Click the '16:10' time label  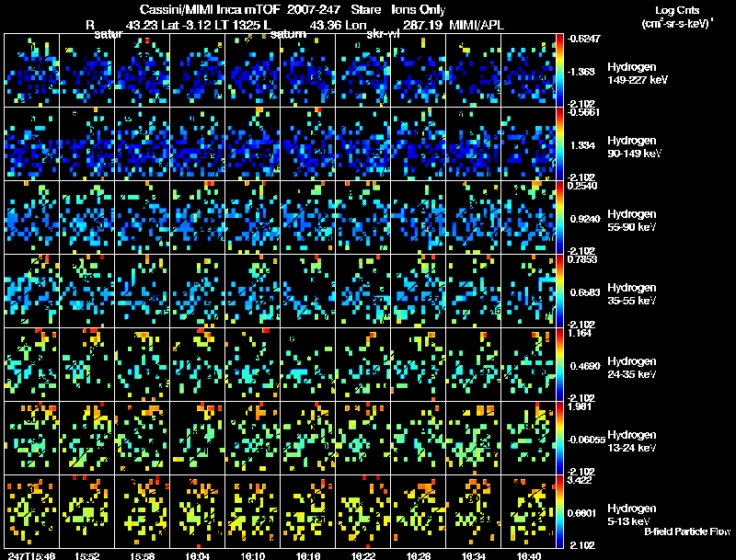[252, 556]
